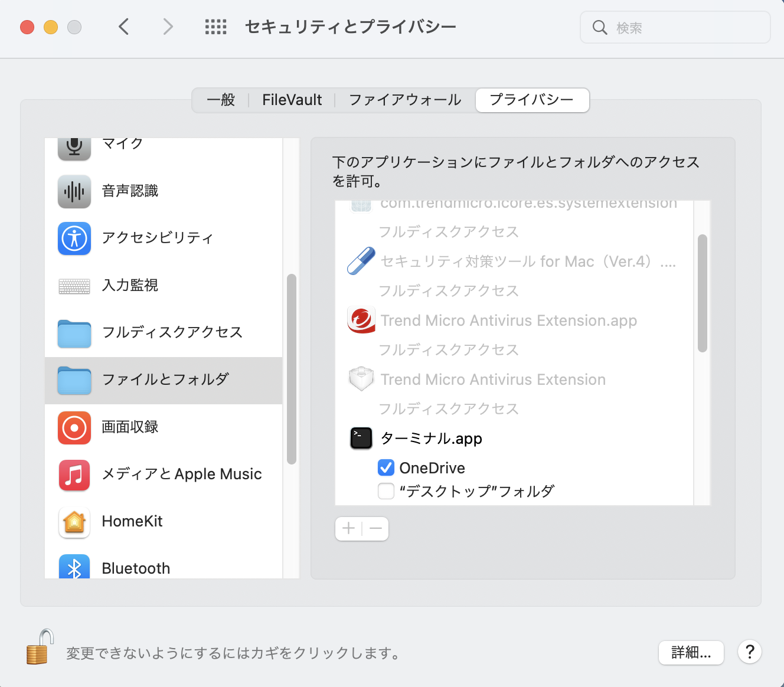Viewport: 784px width, 687px height.
Task: Go forward with the right chevron
Action: pyautogui.click(x=168, y=27)
